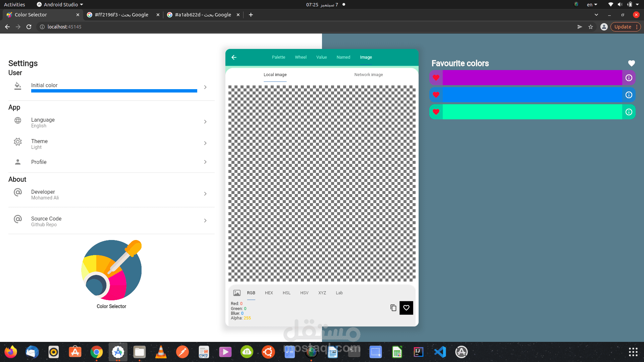Click the Chrome Update button
Viewport: 644px width, 362px height.
pos(623,27)
